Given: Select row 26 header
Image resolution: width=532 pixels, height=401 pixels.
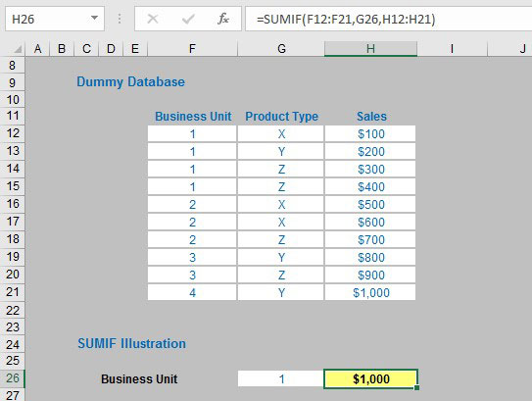Looking at the screenshot, I should coord(13,378).
